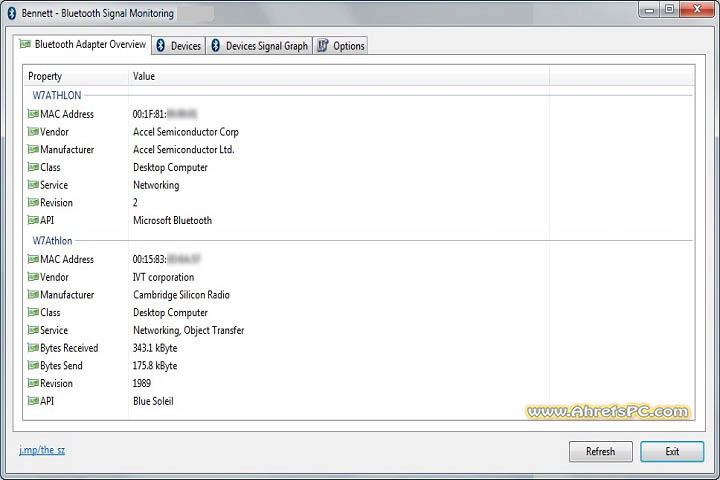Select the Bytes Received property label
720x480 pixels.
pos(69,348)
